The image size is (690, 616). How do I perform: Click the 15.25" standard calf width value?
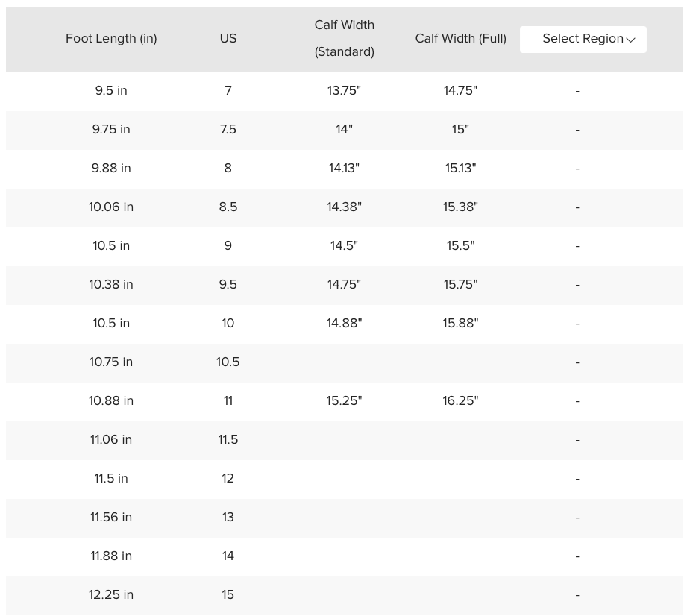[344, 401]
